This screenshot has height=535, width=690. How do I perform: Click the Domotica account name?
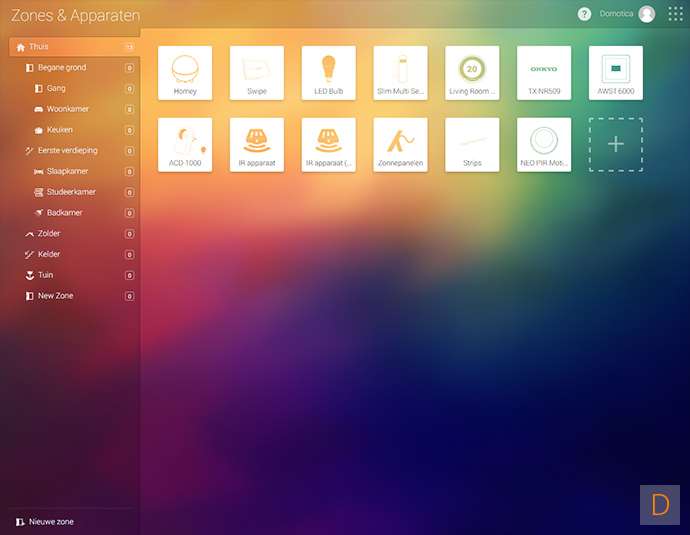[x=616, y=14]
